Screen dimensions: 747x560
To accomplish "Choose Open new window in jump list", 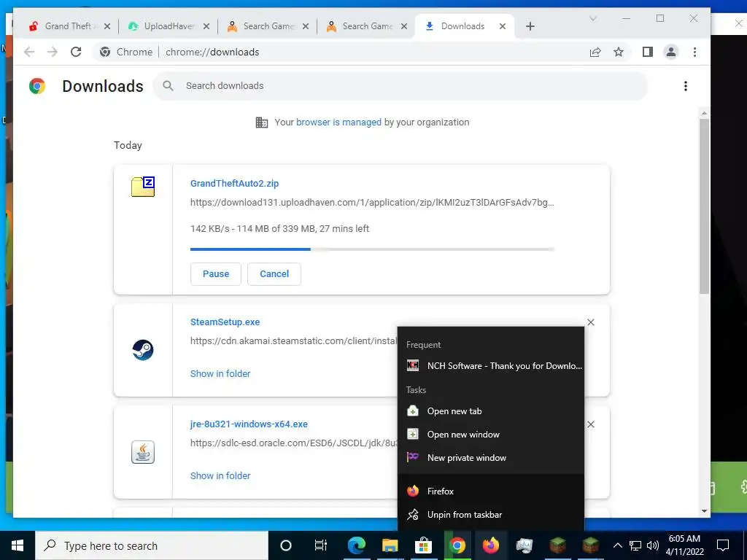I will 491,435.
